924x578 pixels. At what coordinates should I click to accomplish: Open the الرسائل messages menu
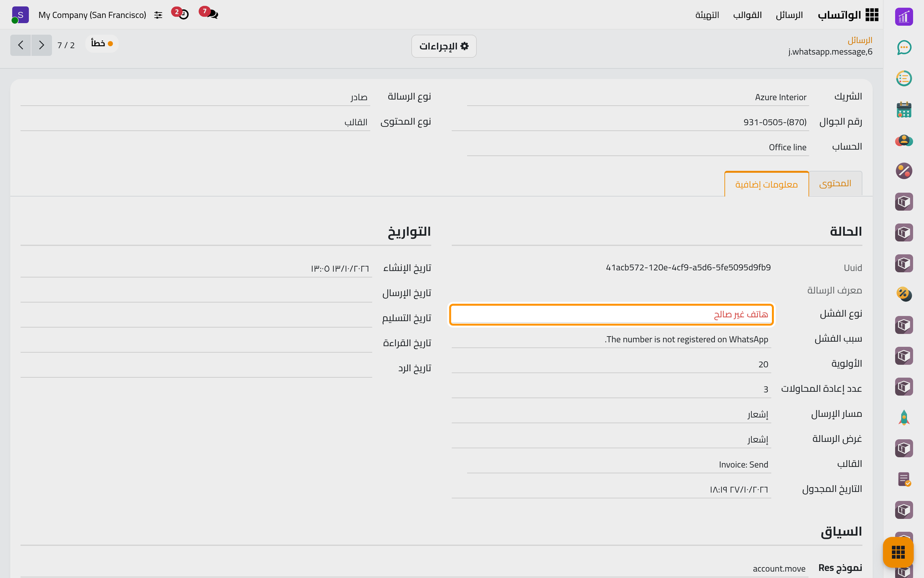click(789, 15)
